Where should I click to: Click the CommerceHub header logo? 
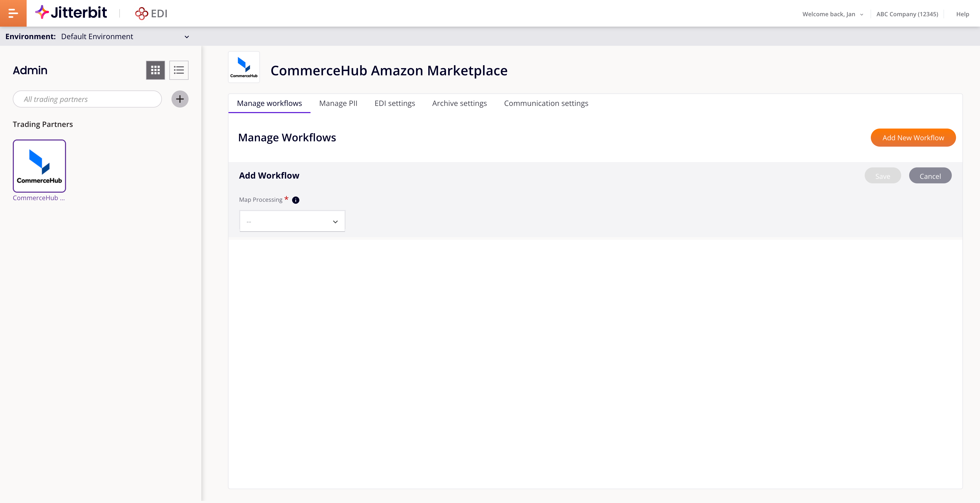(x=244, y=67)
